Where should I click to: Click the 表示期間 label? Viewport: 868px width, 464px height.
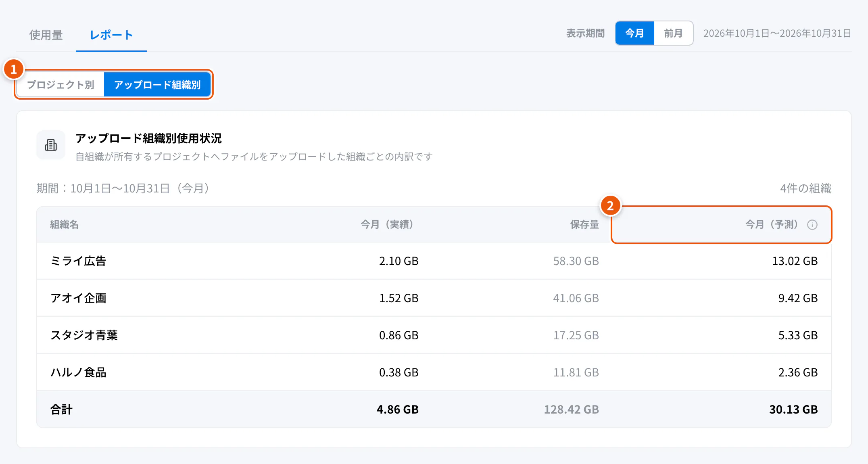click(585, 33)
